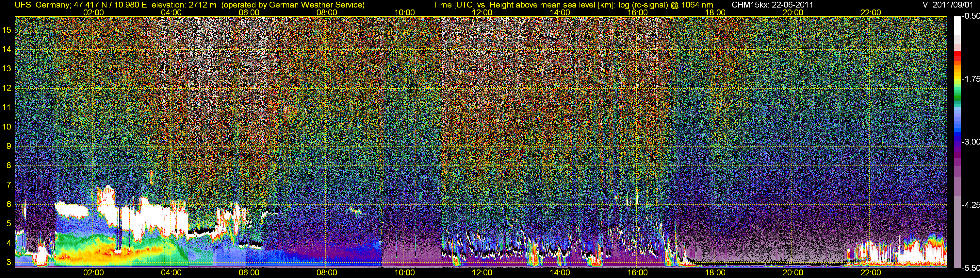This screenshot has width=980, height=278.
Task: Click '(operated by German Weather Service)' text
Action: (293, 5)
